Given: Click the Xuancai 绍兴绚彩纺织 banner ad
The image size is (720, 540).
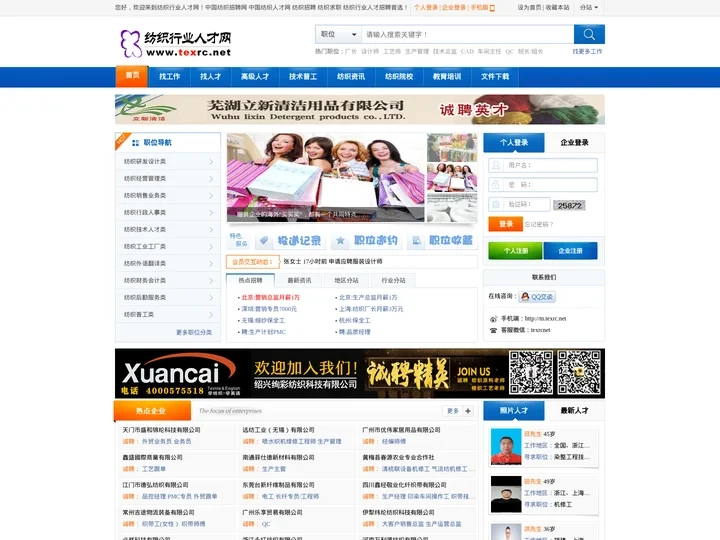Looking at the screenshot, I should coord(360,373).
